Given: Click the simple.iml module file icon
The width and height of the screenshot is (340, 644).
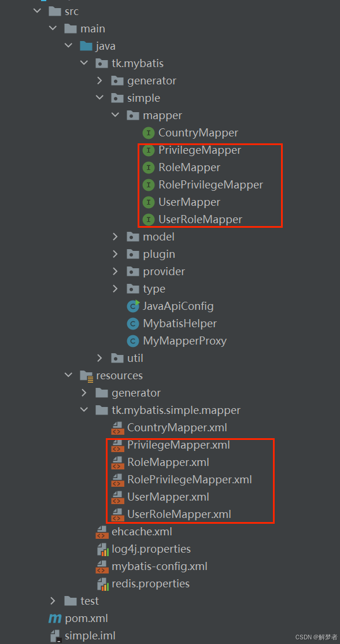Looking at the screenshot, I should click(x=55, y=636).
